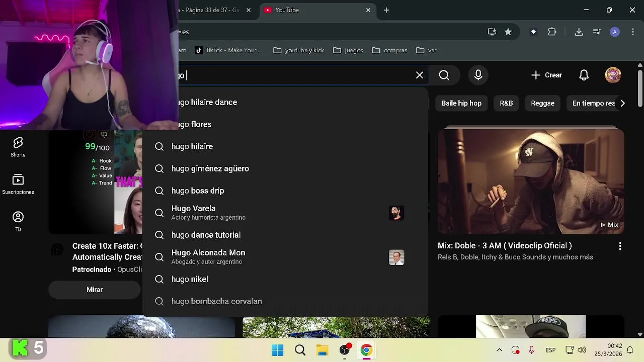Select suggestion "hugo hilaire"
Image resolution: width=644 pixels, height=362 pixels.
(x=285, y=146)
